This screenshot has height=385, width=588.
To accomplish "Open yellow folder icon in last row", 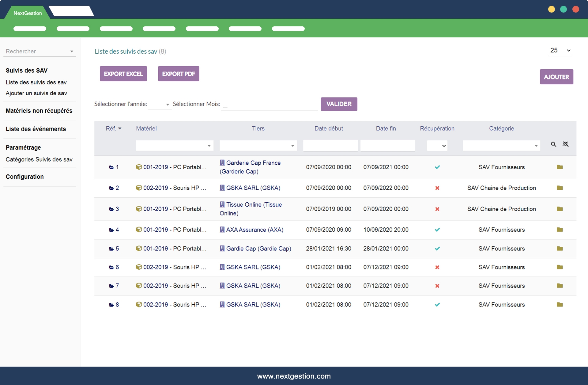I will [x=560, y=305].
